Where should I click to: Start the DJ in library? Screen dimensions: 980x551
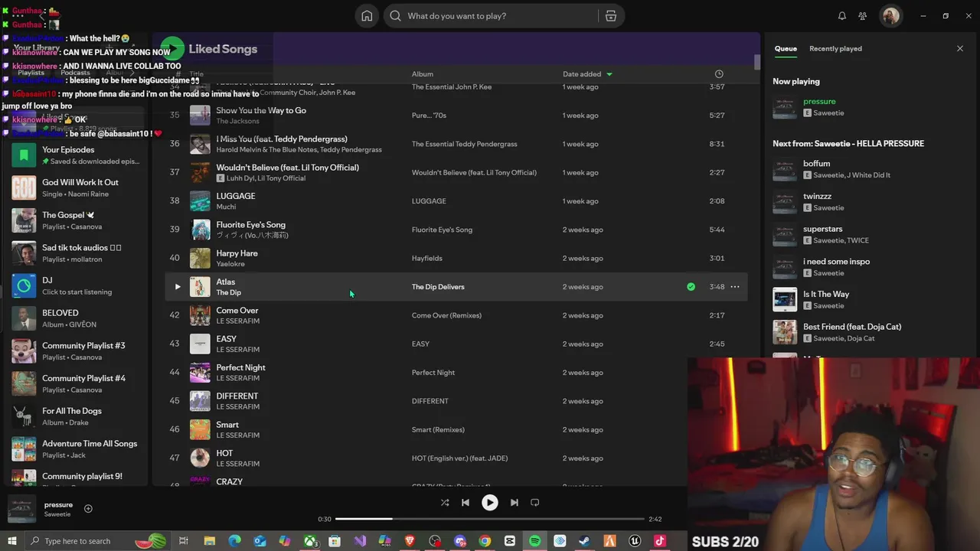tap(77, 285)
